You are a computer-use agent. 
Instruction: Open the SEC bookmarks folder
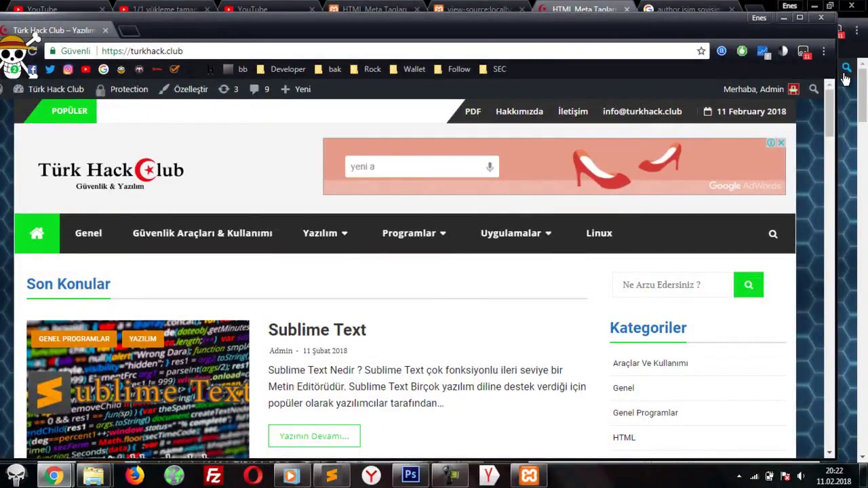[492, 69]
